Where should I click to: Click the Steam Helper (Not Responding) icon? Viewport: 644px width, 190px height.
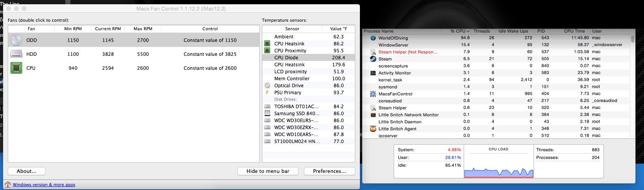pos(373,52)
